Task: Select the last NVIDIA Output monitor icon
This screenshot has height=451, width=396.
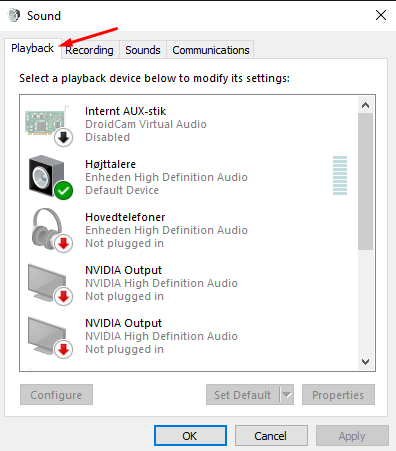Action: (50, 337)
